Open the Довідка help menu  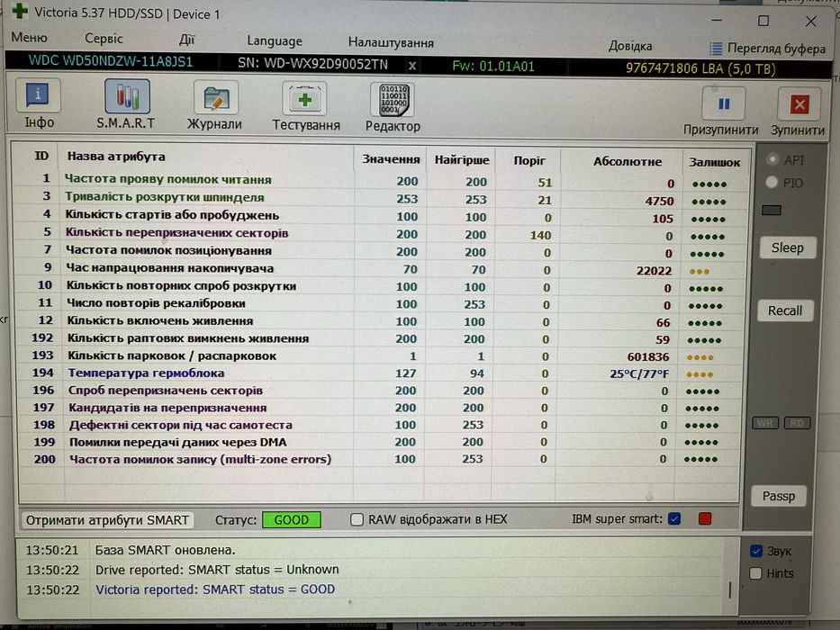coord(630,46)
